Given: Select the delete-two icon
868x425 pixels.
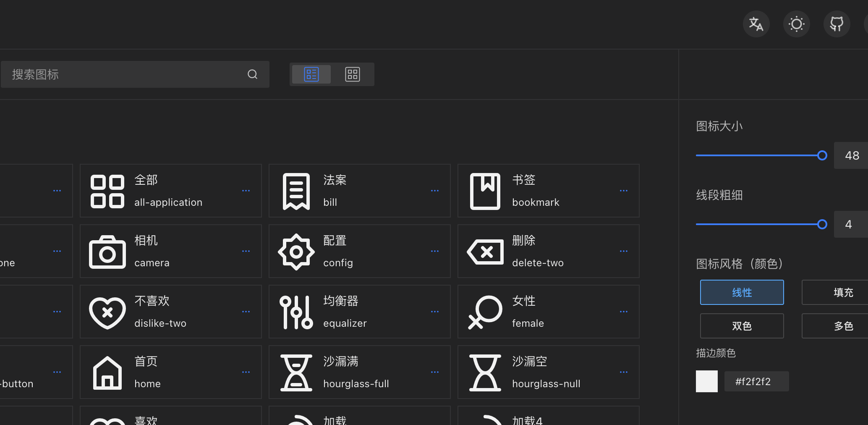Looking at the screenshot, I should [x=485, y=252].
